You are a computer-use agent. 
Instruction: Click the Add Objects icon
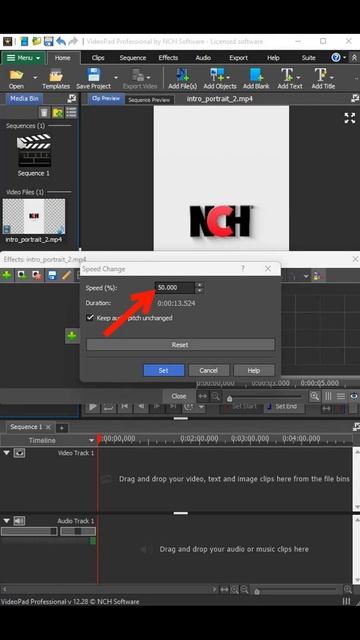(x=217, y=75)
